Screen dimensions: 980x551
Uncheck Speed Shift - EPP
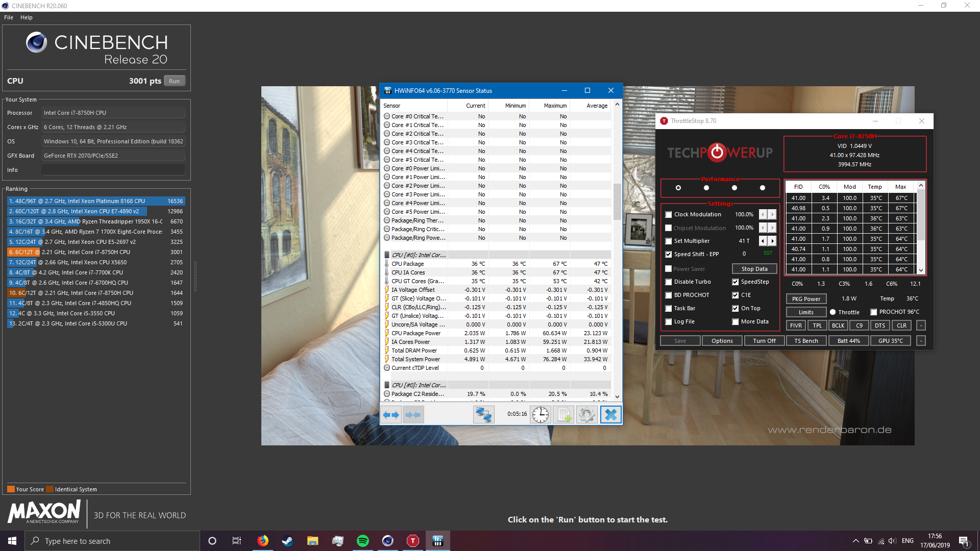click(x=668, y=254)
